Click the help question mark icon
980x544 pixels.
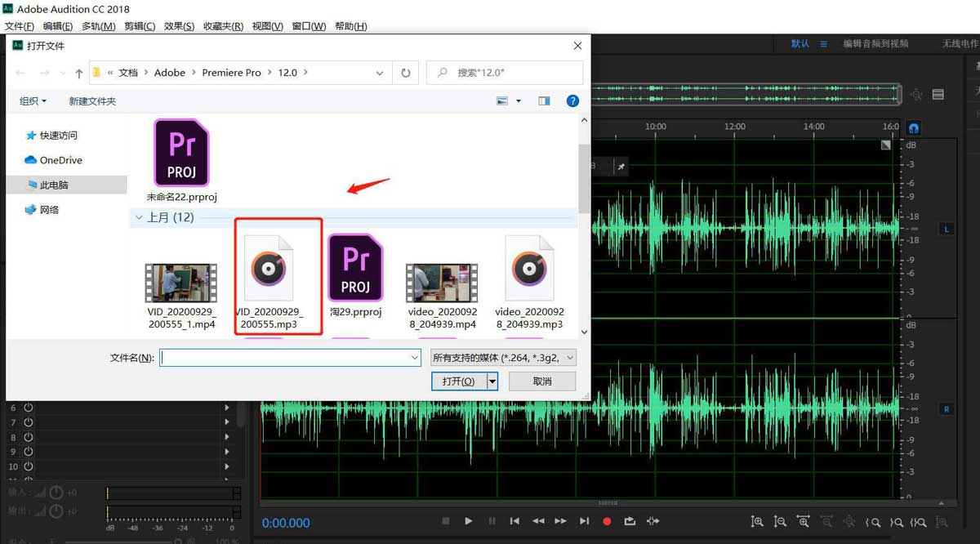pos(572,100)
